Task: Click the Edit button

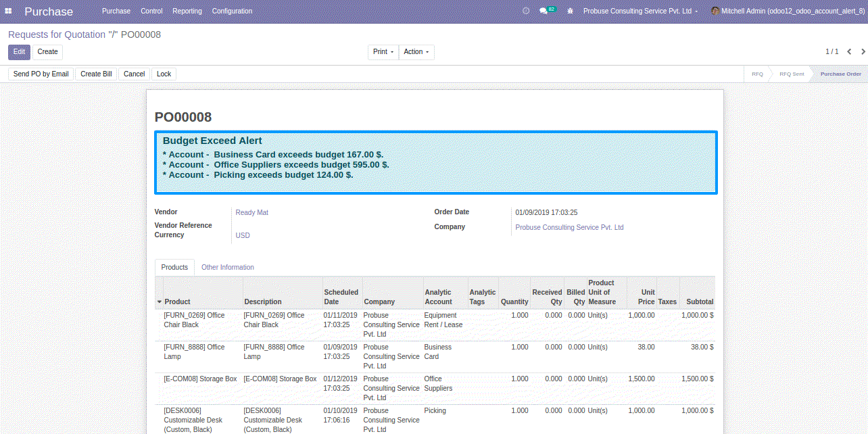Action: point(19,52)
